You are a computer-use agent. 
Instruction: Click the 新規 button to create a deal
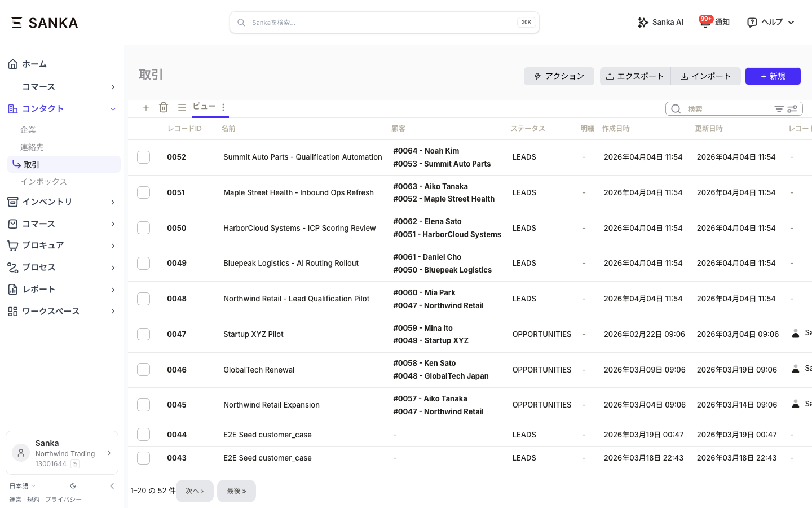(x=773, y=76)
